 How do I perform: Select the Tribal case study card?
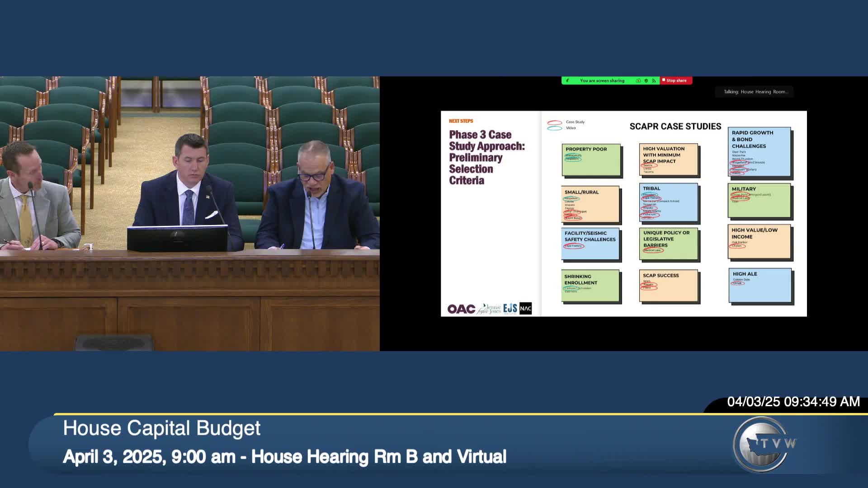668,202
